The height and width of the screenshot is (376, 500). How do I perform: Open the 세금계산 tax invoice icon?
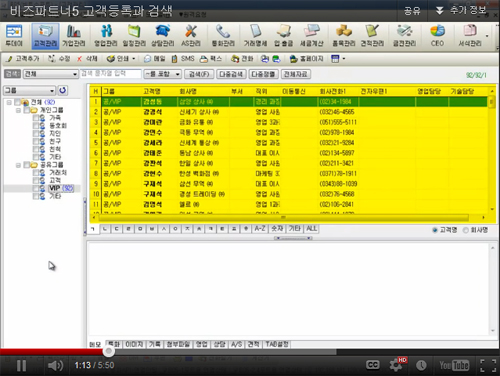click(x=311, y=35)
